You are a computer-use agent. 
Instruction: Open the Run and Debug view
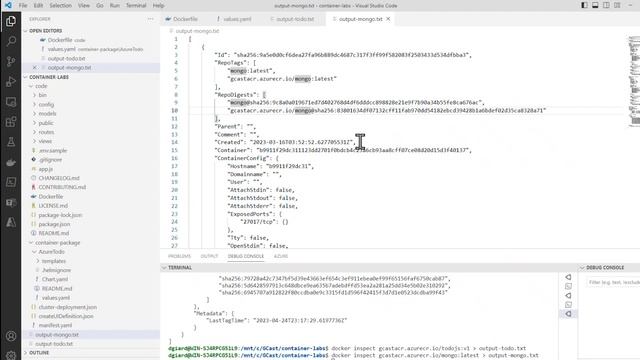[x=11, y=82]
